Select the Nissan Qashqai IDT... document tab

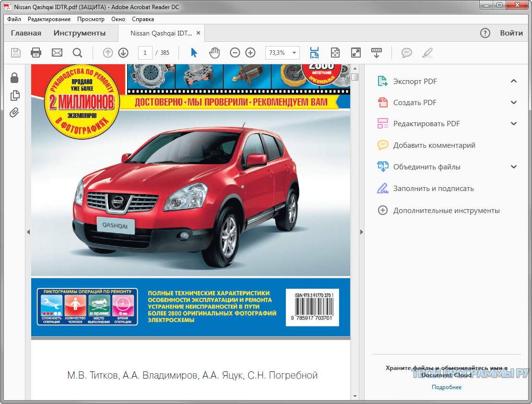click(x=161, y=33)
